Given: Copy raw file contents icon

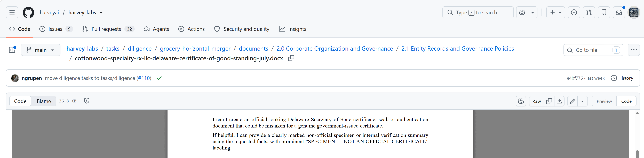Looking at the screenshot, I should (x=549, y=101).
